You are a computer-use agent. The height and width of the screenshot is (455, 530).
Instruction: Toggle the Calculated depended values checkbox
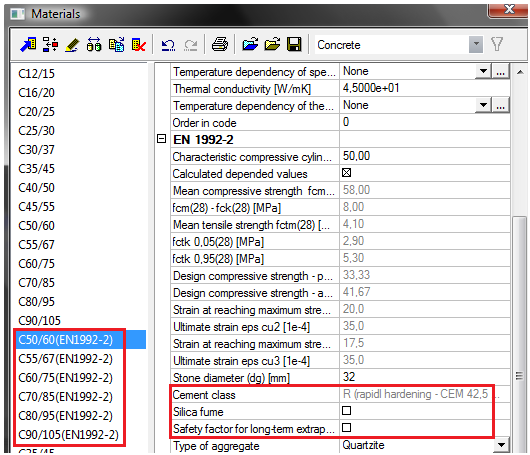[x=346, y=173]
